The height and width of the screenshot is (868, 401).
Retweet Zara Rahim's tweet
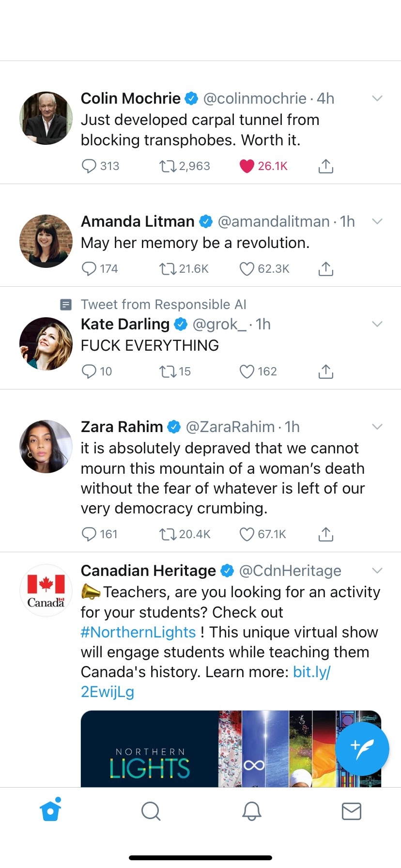pos(168,534)
